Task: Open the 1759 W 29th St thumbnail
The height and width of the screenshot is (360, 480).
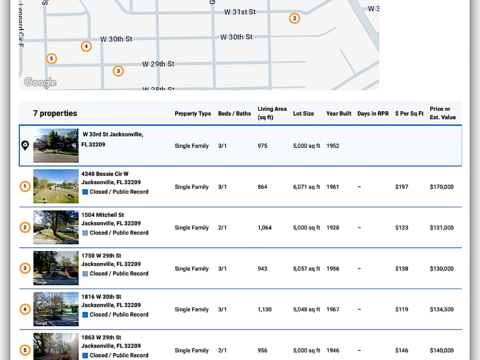Action: pyautogui.click(x=56, y=268)
